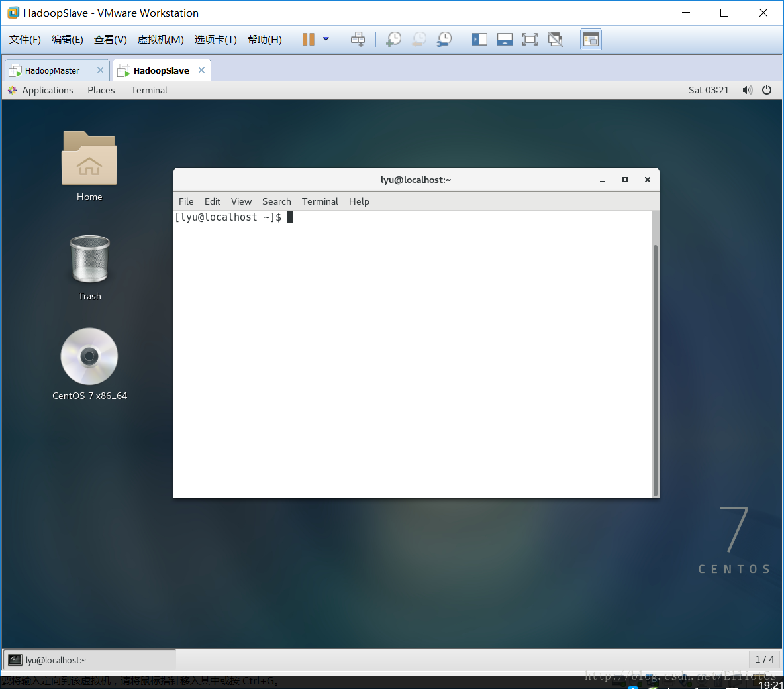Open the 选项卡(T) menu
The width and height of the screenshot is (784, 689).
[x=215, y=40]
